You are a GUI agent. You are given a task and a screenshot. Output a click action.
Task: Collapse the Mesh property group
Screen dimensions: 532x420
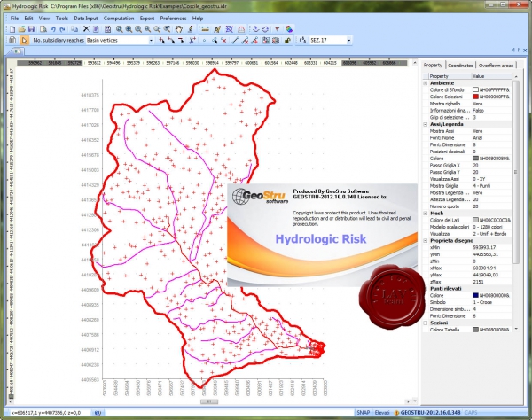(x=426, y=214)
